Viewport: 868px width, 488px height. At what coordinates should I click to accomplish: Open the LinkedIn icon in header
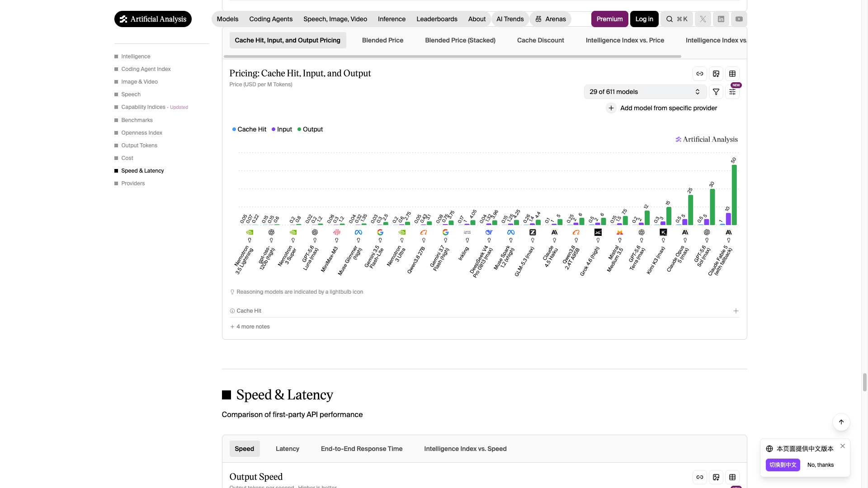[x=721, y=19]
